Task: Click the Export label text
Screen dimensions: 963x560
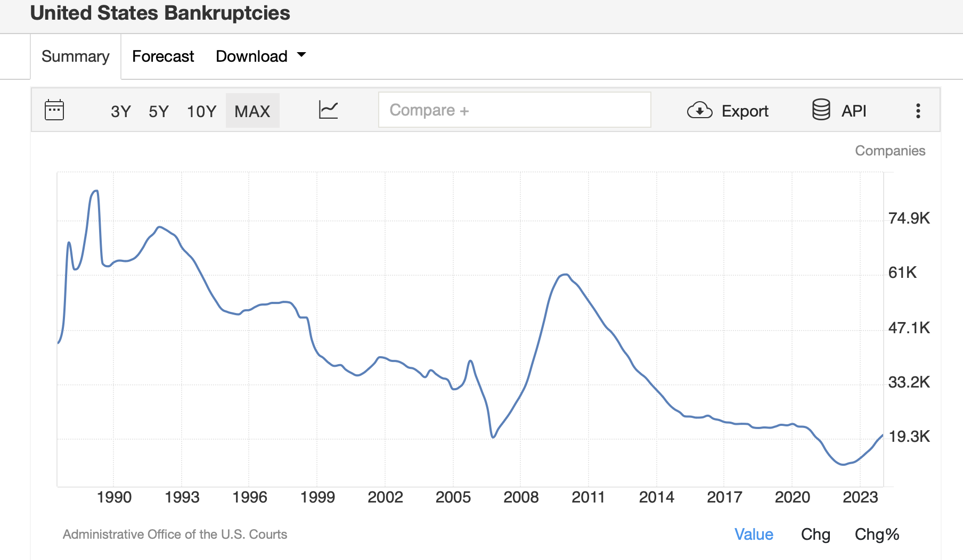Action: click(x=745, y=111)
